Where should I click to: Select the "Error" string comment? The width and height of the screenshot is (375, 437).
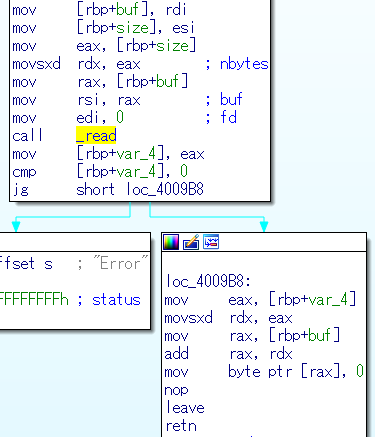(x=120, y=263)
